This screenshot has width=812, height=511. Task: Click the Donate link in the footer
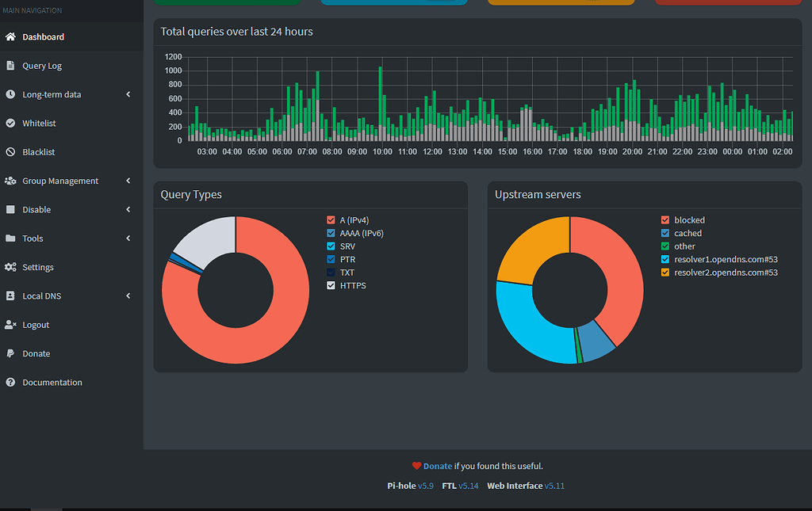click(x=438, y=466)
